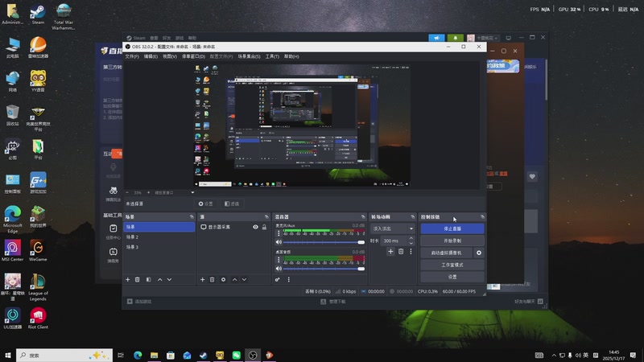
Task: Open the 文件(F) menu
Action: 131,56
